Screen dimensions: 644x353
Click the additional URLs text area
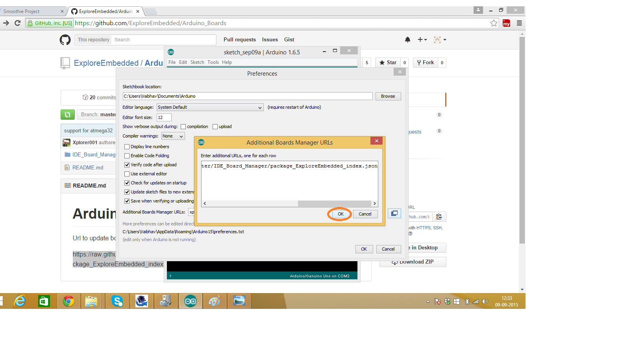(x=289, y=181)
